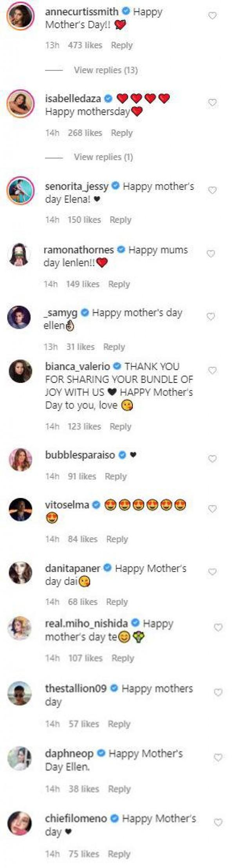Click the verified badge next to annecurtissmith
Screen dimensions: 235x868
tap(125, 12)
